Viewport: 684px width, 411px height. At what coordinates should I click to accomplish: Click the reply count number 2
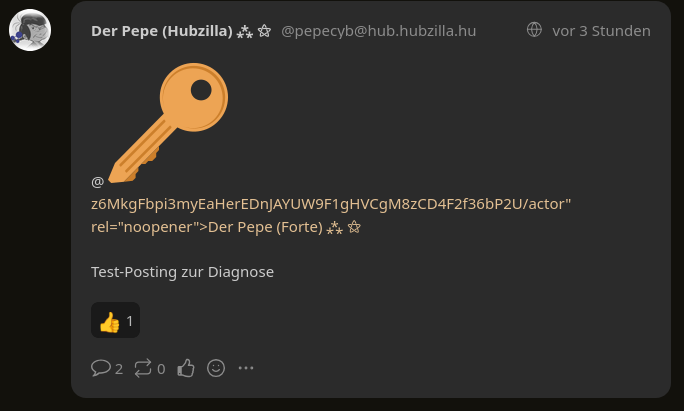coord(119,369)
